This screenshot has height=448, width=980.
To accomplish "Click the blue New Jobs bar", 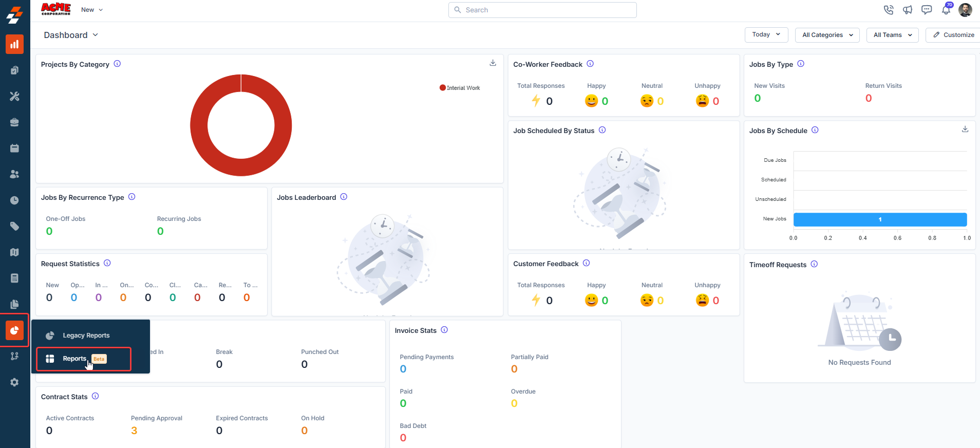I will point(880,219).
